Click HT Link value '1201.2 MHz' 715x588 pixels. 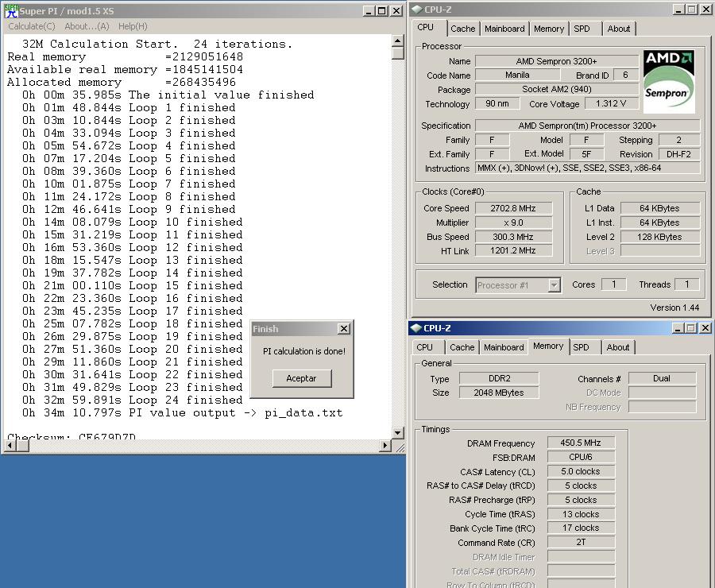click(513, 250)
